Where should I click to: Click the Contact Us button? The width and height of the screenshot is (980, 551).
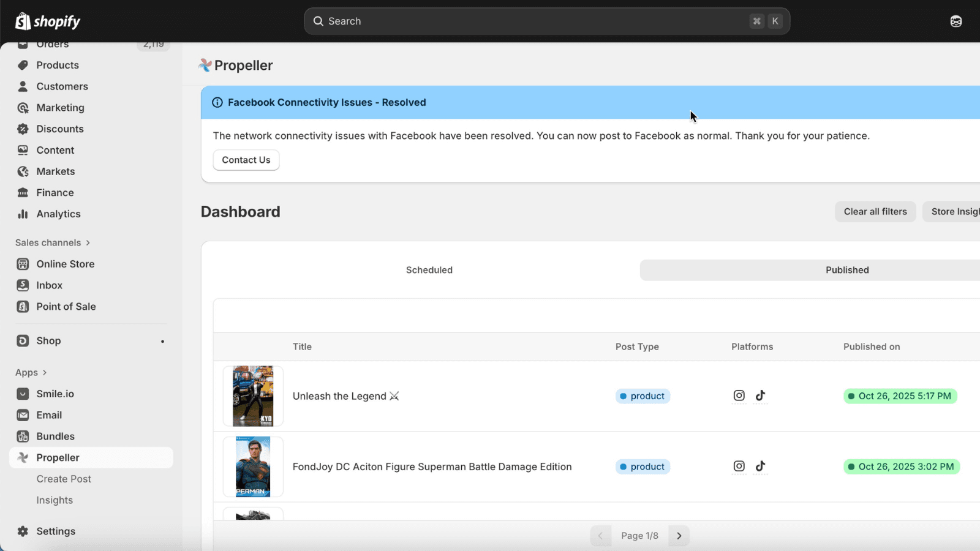(x=246, y=160)
